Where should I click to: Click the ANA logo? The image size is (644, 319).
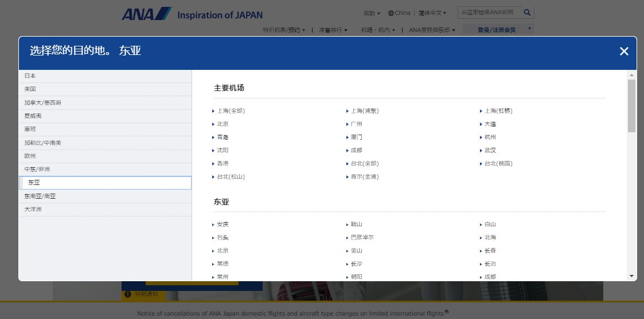click(x=147, y=14)
